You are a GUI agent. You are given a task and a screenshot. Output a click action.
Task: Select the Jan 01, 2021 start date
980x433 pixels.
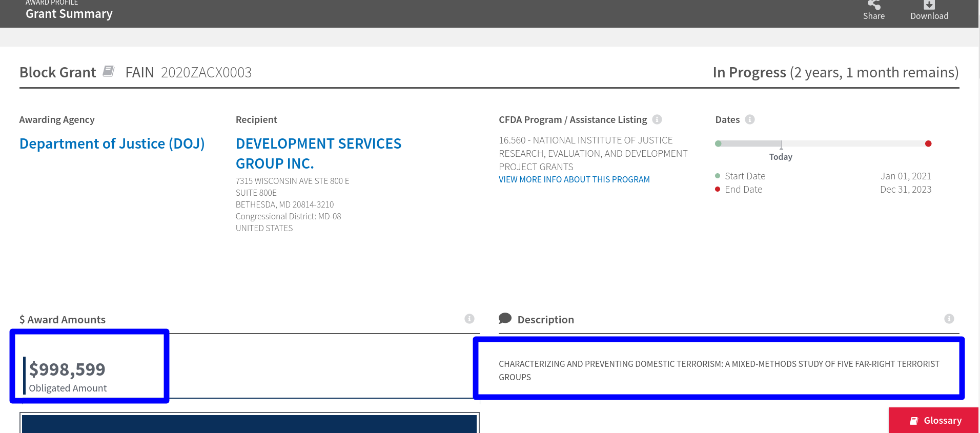[906, 176]
